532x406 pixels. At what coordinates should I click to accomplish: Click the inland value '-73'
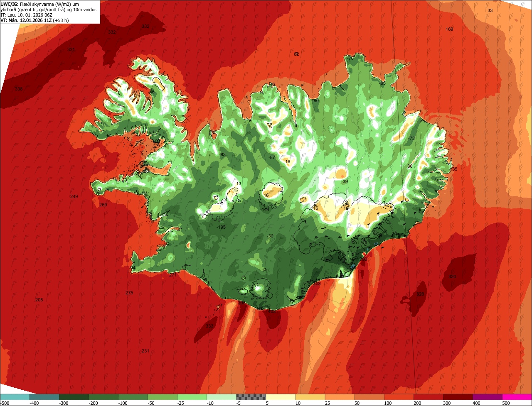[x=411, y=139]
